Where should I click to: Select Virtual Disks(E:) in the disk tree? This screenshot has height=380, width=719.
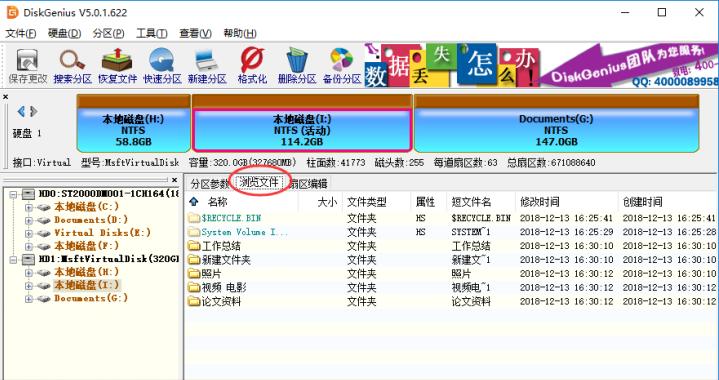102,233
